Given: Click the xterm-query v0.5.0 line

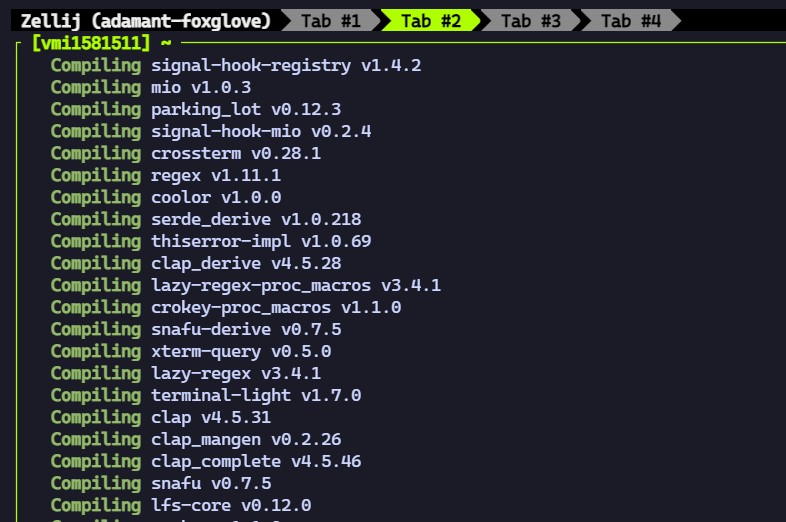Looking at the screenshot, I should [240, 351].
